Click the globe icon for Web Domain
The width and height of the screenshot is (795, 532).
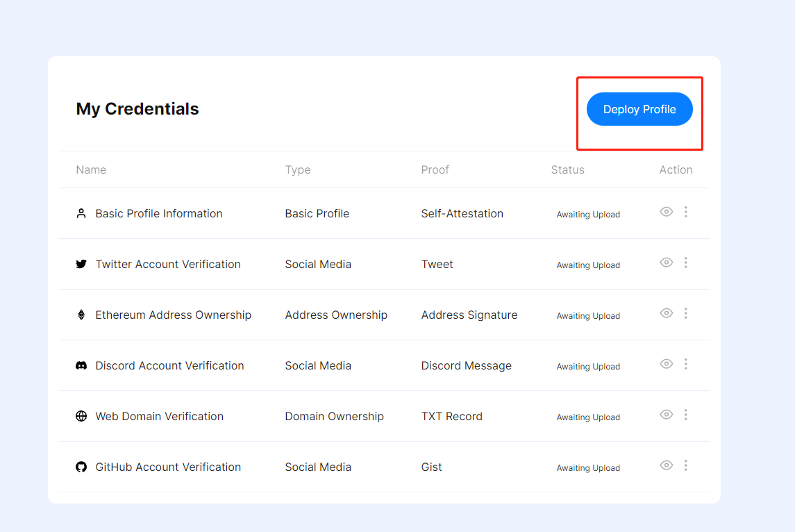(81, 417)
